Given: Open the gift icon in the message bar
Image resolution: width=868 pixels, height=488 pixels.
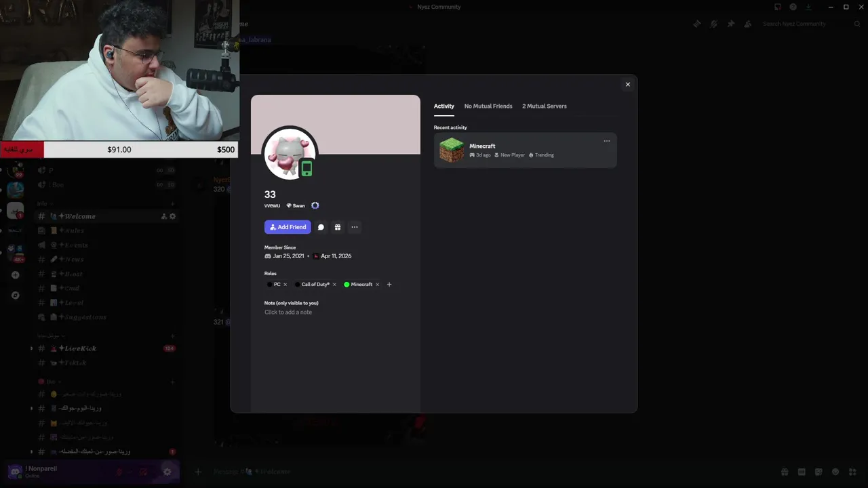Looking at the screenshot, I should tap(785, 472).
